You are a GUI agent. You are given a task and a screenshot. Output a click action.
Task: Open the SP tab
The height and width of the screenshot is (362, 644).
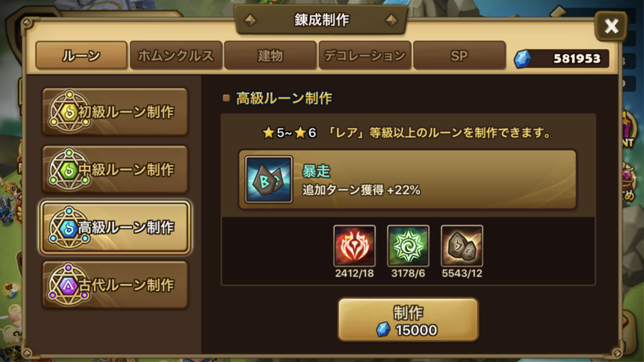pyautogui.click(x=459, y=55)
